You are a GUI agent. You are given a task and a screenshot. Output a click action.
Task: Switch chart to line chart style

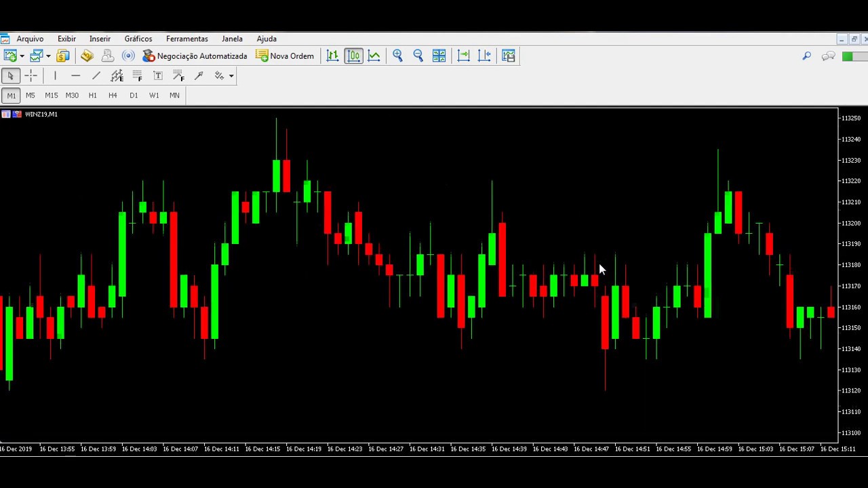(374, 56)
